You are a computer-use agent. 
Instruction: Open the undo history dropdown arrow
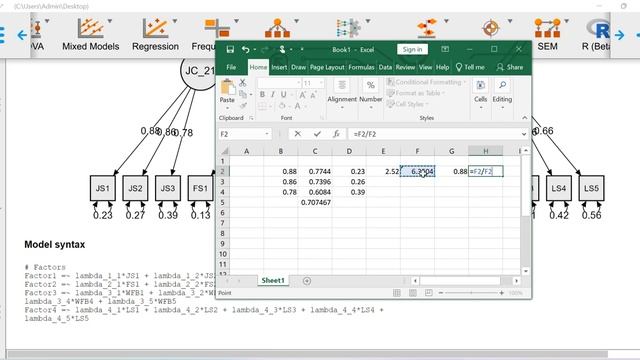click(x=255, y=49)
